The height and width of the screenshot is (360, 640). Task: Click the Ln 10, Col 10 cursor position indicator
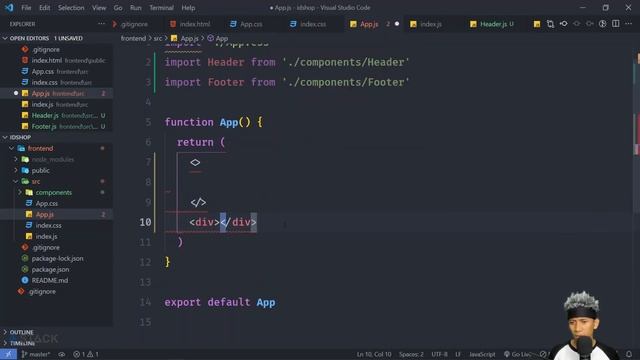[374, 354]
